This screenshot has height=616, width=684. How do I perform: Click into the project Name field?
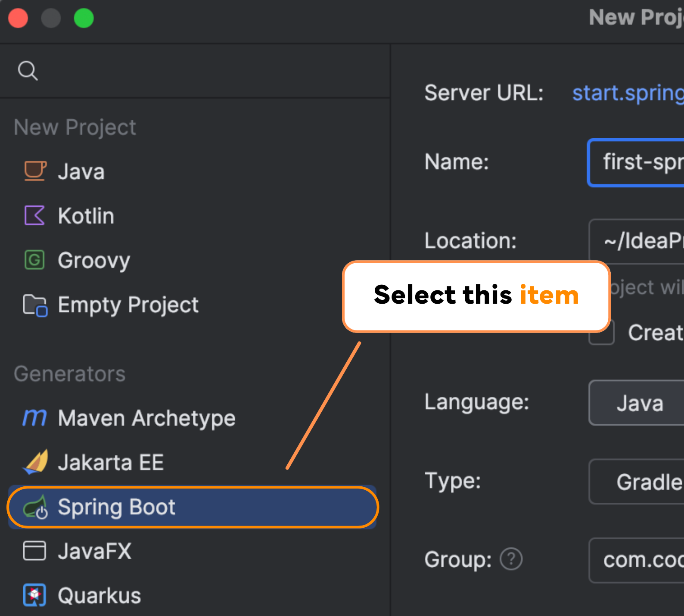(636, 162)
